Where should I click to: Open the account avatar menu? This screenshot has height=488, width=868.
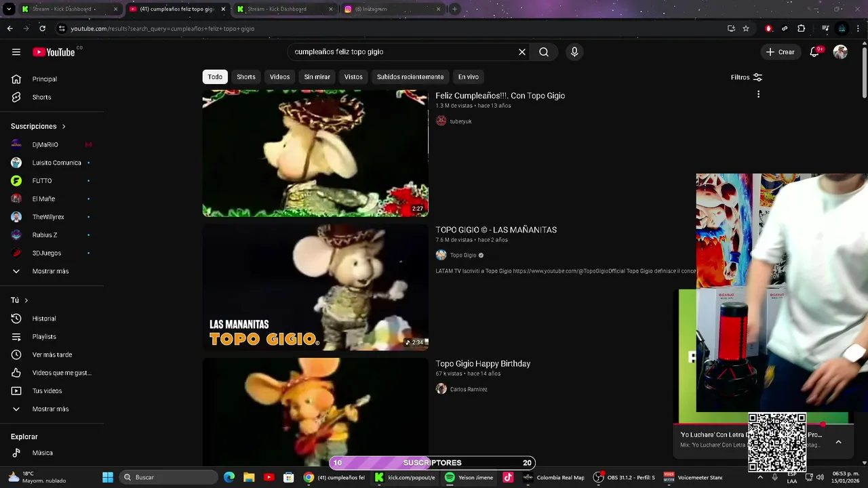[x=840, y=52]
